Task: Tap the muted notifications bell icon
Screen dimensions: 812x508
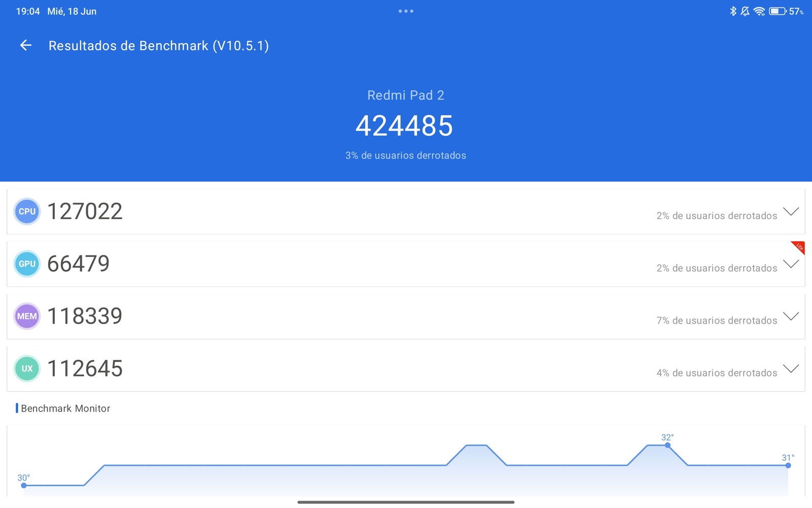Action: [x=745, y=11]
